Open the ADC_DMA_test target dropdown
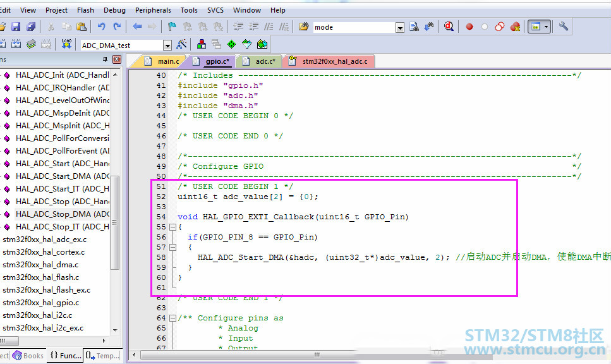Viewport: 611px width, 364px height. [167, 45]
